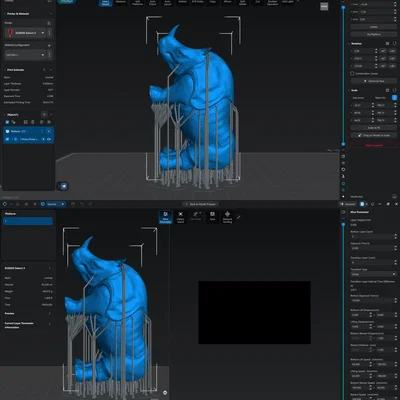Screen dimensions: 400x400
Task: Toggle the Combination Center checkbox
Action: point(352,73)
